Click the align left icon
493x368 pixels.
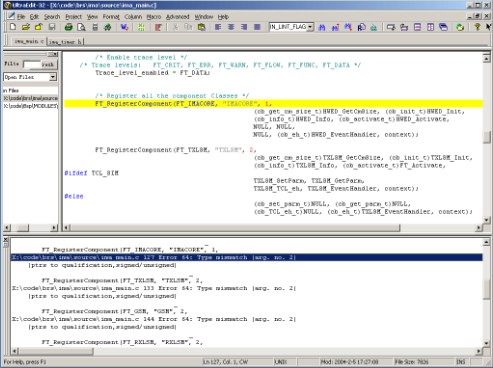point(218,27)
